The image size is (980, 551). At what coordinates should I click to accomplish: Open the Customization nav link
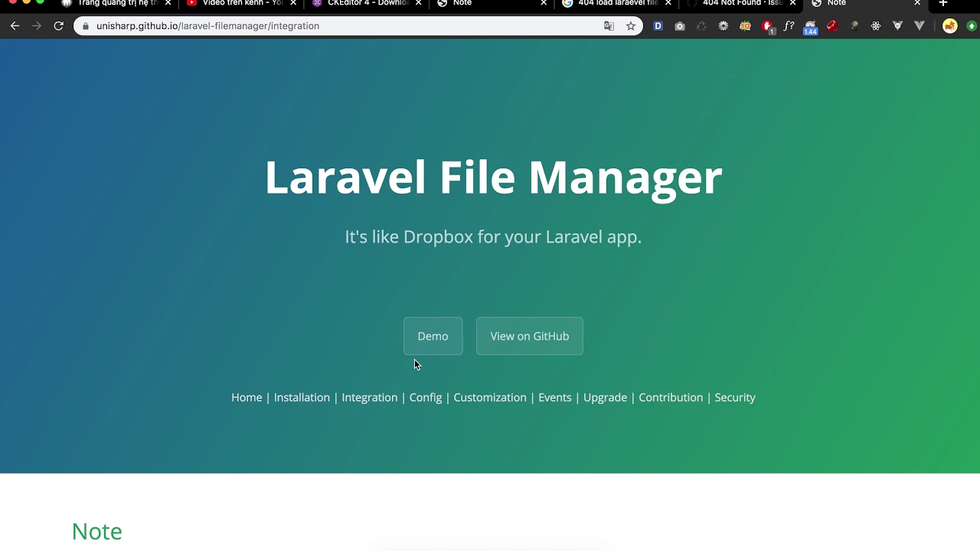pos(490,397)
